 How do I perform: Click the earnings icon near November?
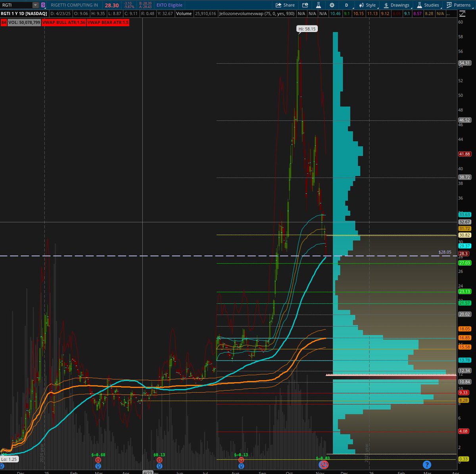[324, 464]
